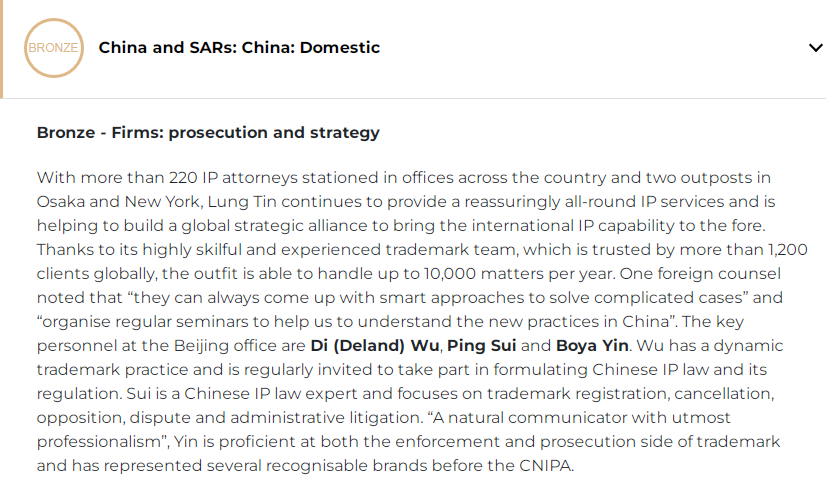Open Di (Deland) Wu's profile name
826x480 pixels.
click(375, 346)
